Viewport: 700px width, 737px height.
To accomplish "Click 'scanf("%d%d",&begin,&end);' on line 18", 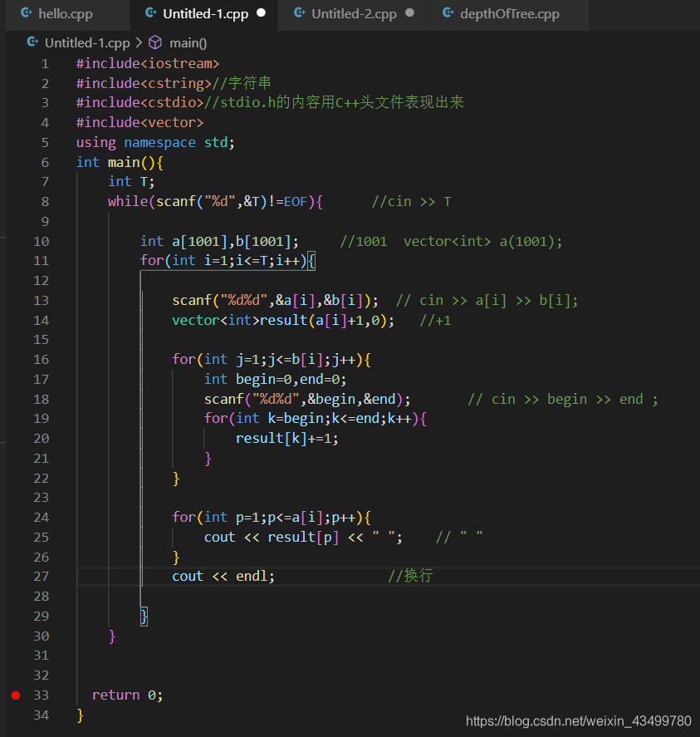I will (x=306, y=400).
